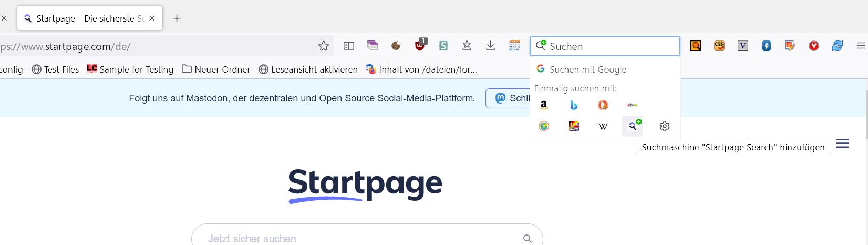
Task: Open Test Files bookmark
Action: point(55,69)
